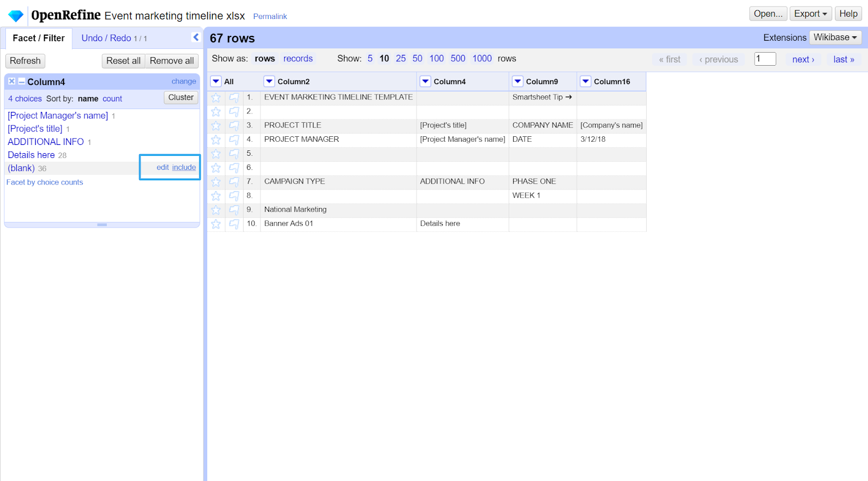Screen dimensions: 868x481
Task: Select the [Project's title] facet choice
Action: (35, 129)
